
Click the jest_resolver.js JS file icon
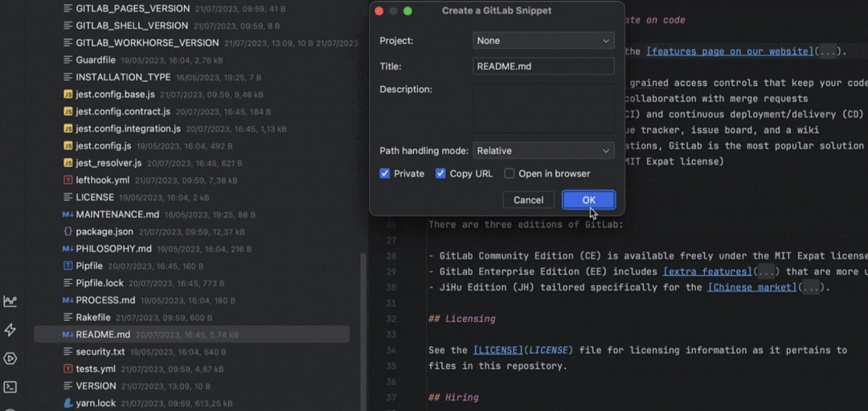tap(68, 163)
